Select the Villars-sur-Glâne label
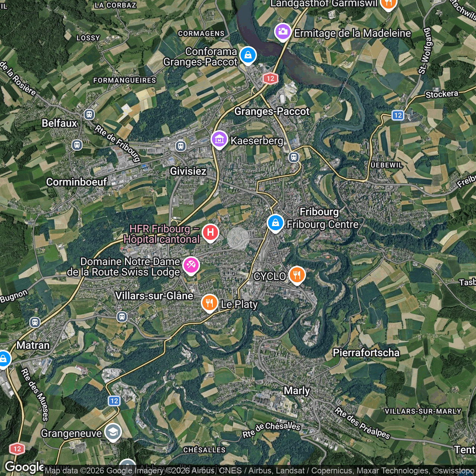This screenshot has height=476, width=476. [x=154, y=296]
